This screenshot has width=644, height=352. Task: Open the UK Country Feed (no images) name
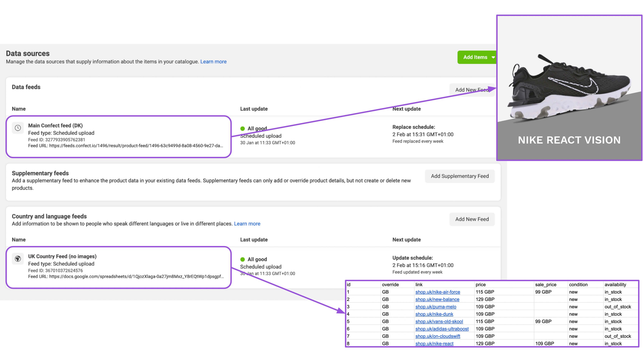(x=62, y=256)
